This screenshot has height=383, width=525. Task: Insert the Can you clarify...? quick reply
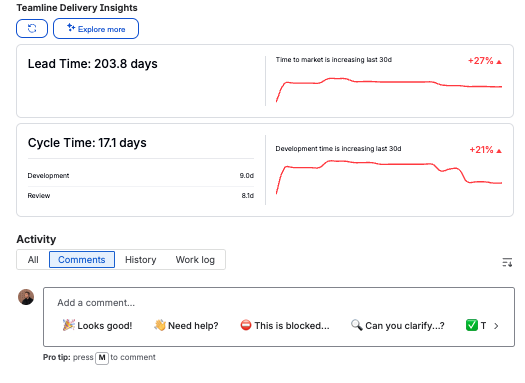397,325
